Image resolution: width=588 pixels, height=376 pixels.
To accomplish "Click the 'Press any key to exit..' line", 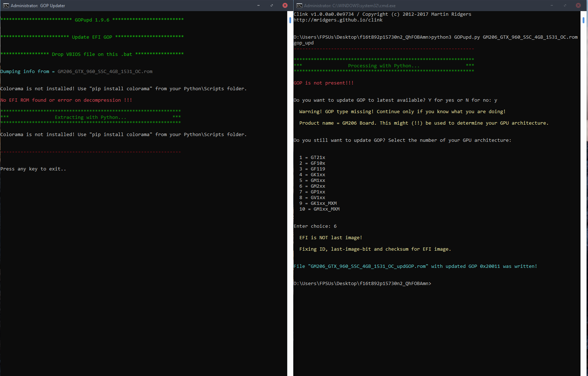I will 33,169.
